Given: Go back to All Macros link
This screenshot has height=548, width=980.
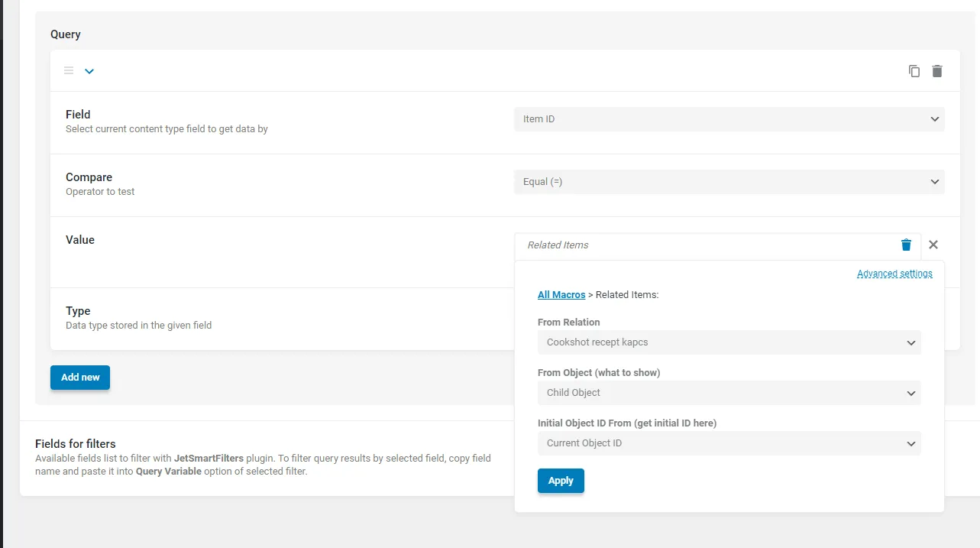Looking at the screenshot, I should pos(561,294).
